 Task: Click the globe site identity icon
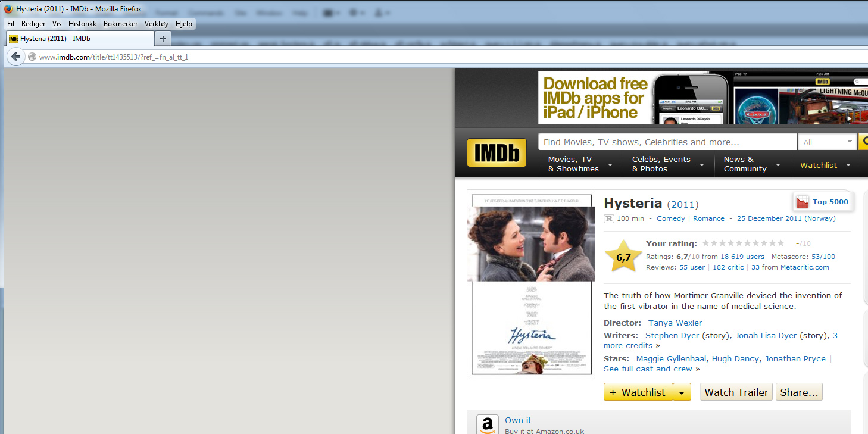coord(32,57)
